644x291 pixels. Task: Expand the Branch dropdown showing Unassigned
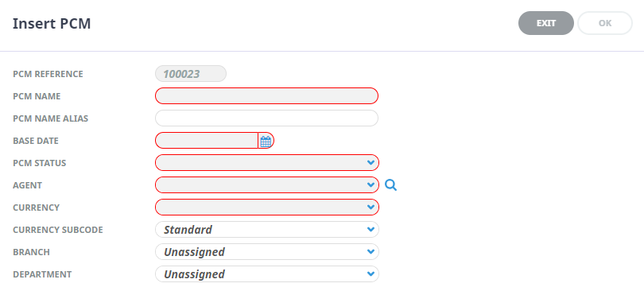tap(267, 251)
